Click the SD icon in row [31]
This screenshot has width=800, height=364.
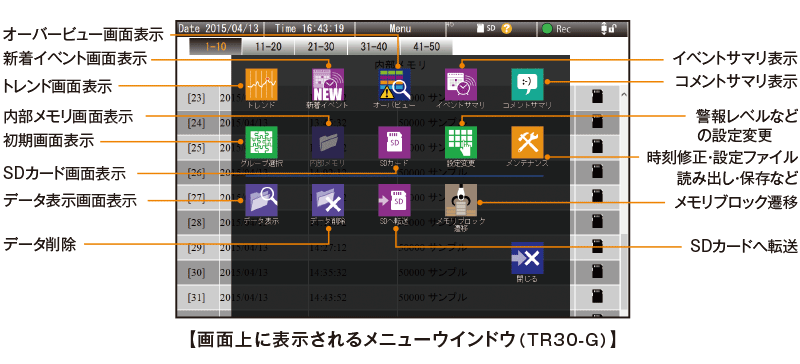tap(596, 296)
